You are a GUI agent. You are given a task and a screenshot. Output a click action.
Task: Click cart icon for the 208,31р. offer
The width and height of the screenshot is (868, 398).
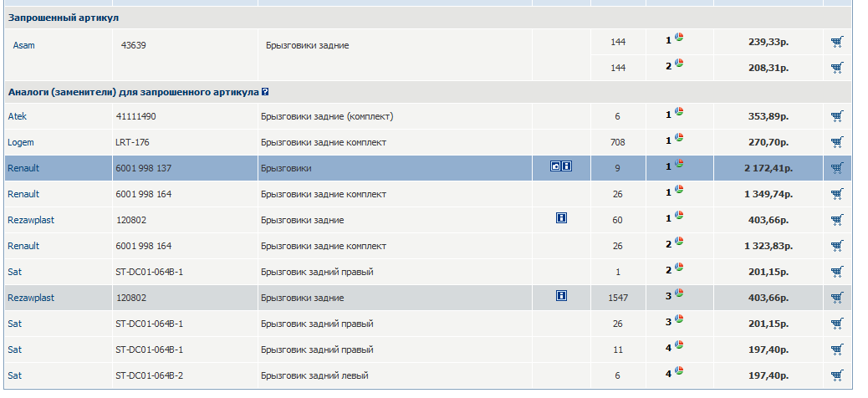tap(837, 67)
